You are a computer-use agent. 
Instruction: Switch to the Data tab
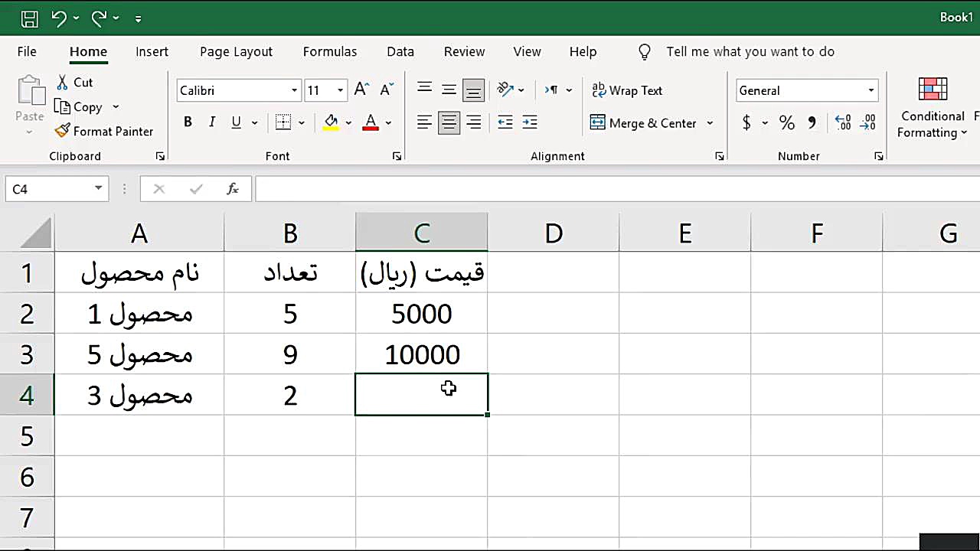[x=400, y=52]
